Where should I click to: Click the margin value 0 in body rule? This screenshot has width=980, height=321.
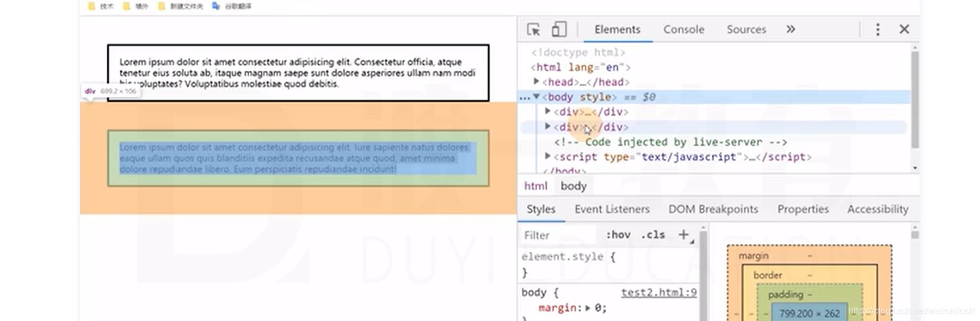click(x=597, y=308)
